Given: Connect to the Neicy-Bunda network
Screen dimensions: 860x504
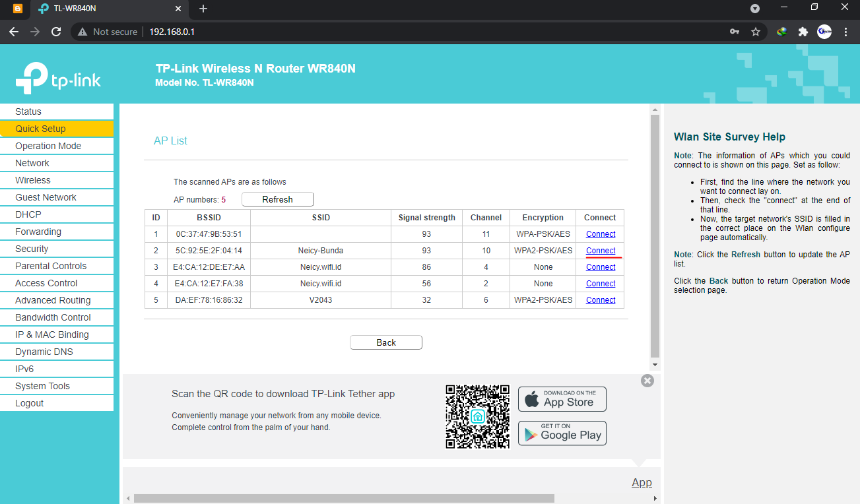Looking at the screenshot, I should coord(601,251).
